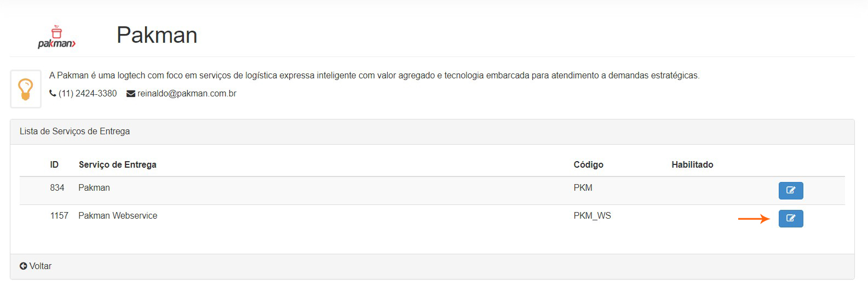868x291 pixels.
Task: Edit the Pakman PKM delivery service
Action: 790,190
